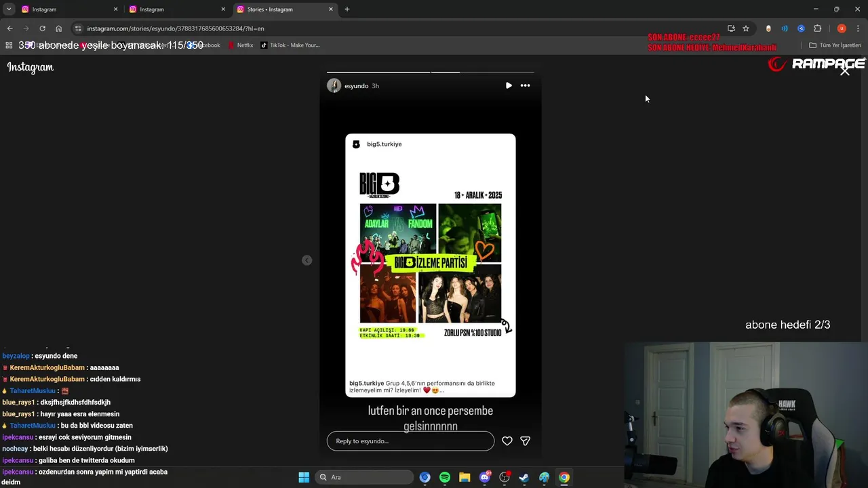Click the address bar URL

tap(176, 28)
